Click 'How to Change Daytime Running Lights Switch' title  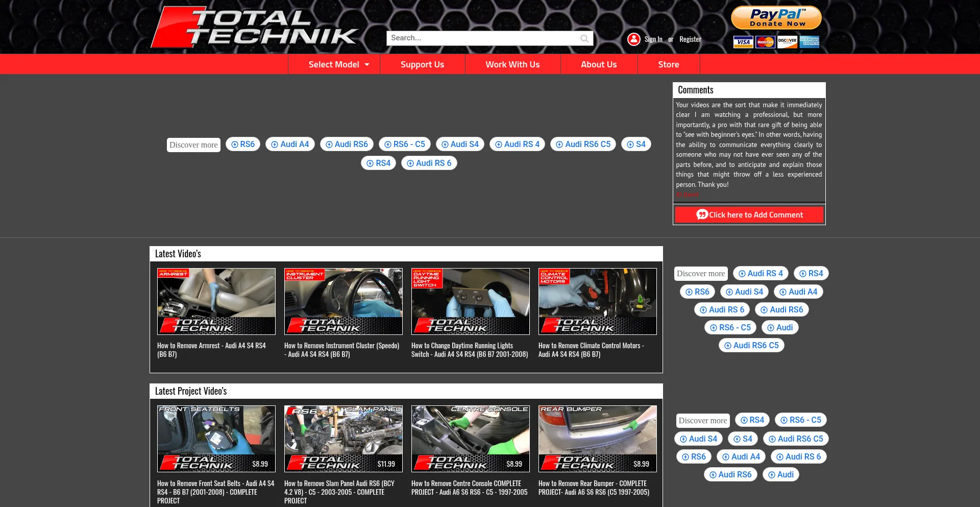[x=470, y=350]
